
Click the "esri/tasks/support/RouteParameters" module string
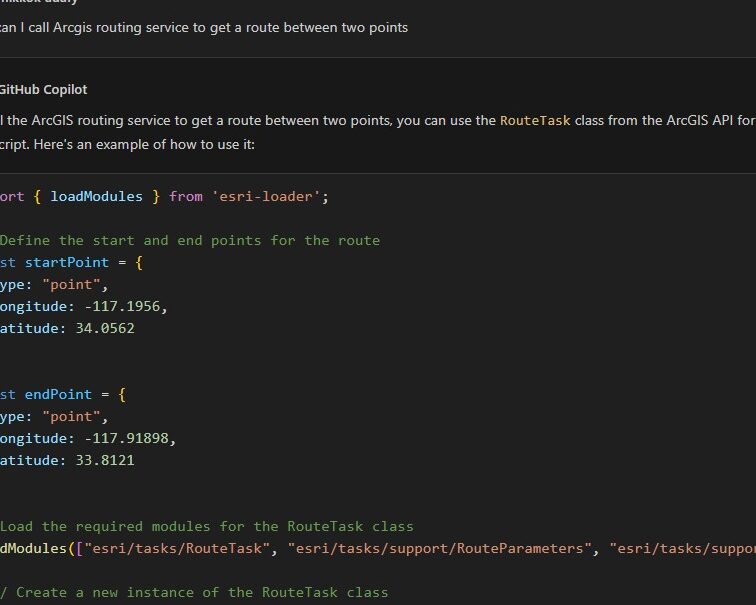(x=439, y=549)
